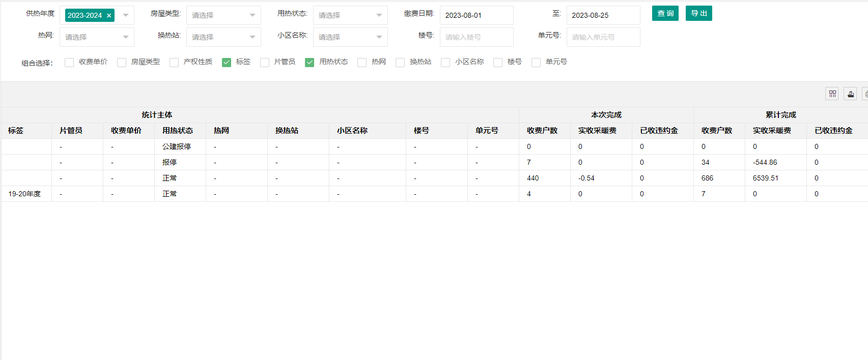Viewport: 868px width, 360px height.
Task: Focus the 楼号 input field
Action: tap(477, 37)
